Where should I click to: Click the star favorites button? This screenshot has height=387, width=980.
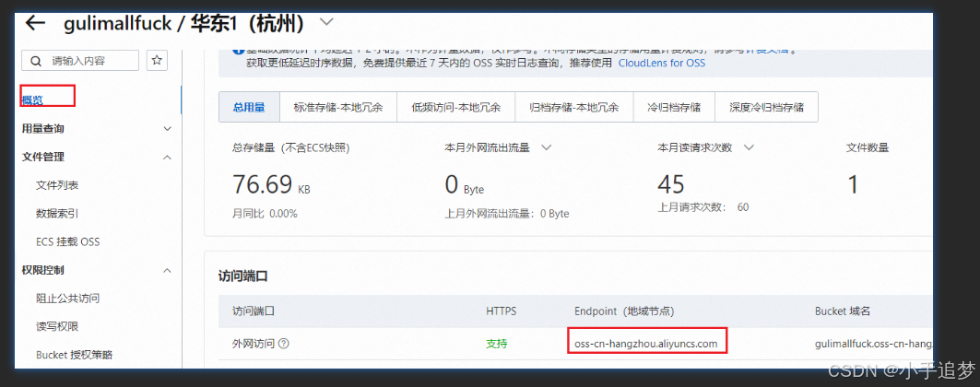tap(157, 61)
